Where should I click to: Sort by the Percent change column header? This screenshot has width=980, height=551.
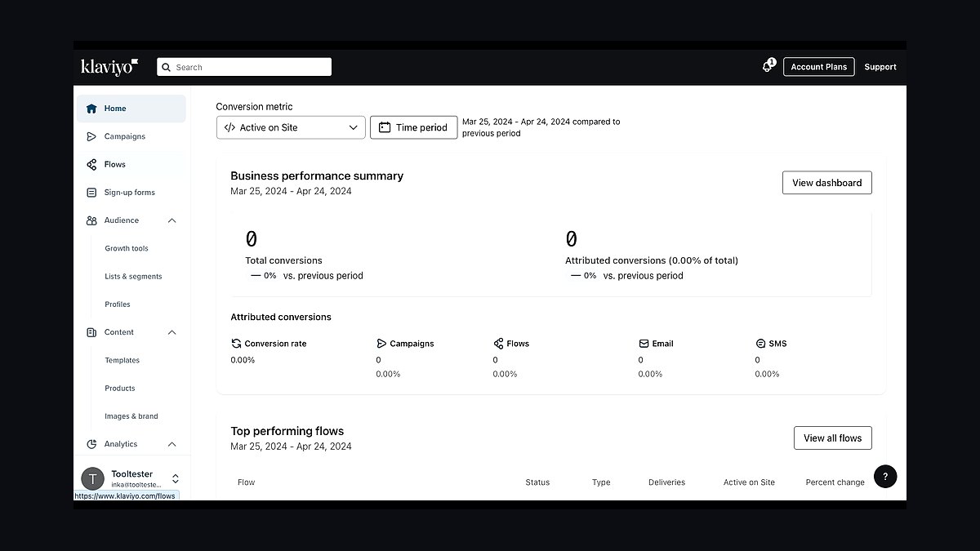click(835, 482)
